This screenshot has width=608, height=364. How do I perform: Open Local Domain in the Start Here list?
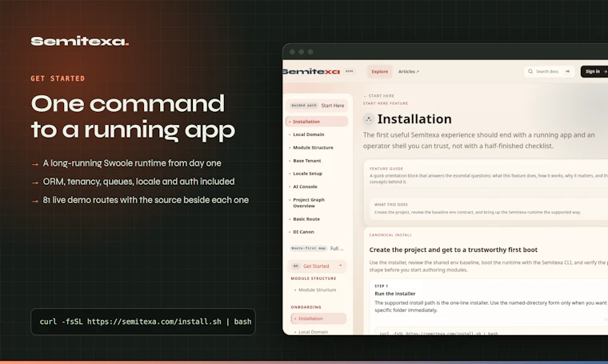coord(308,134)
